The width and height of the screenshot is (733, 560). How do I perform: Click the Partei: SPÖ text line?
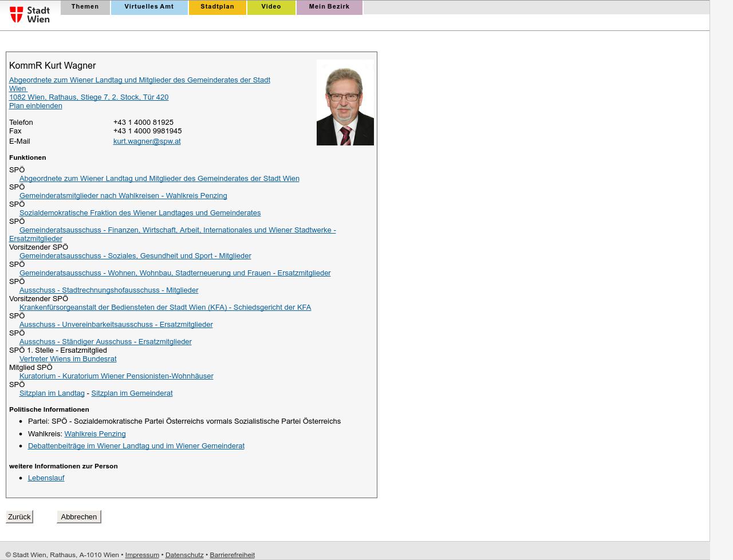click(184, 421)
